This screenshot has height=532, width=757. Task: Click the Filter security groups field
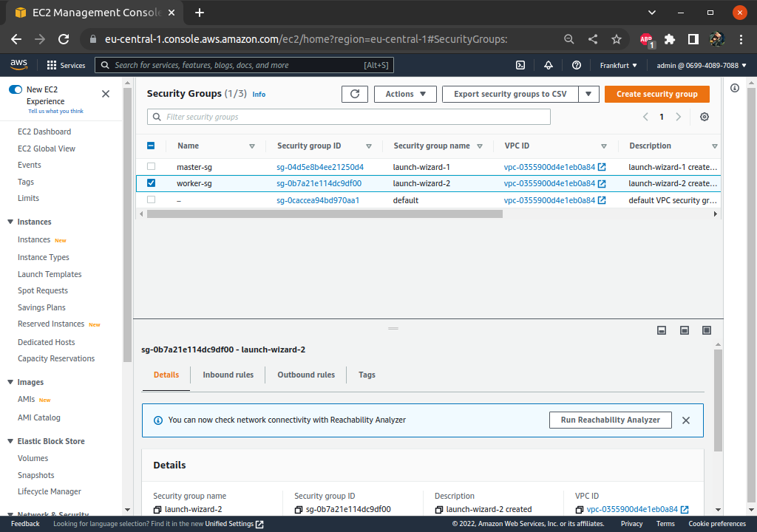coord(349,117)
